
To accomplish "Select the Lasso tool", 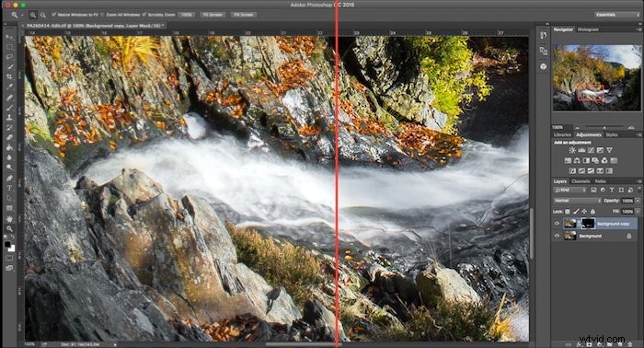I will 9,57.
